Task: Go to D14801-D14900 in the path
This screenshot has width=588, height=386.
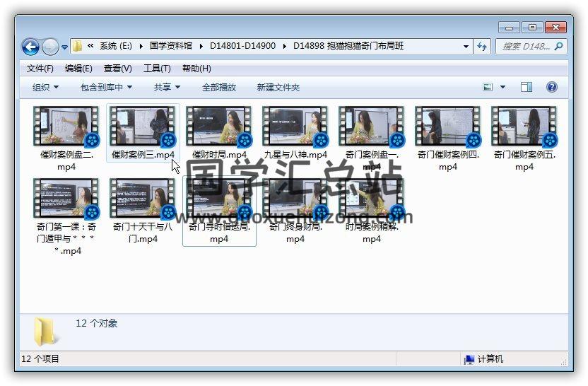Action: [x=242, y=46]
